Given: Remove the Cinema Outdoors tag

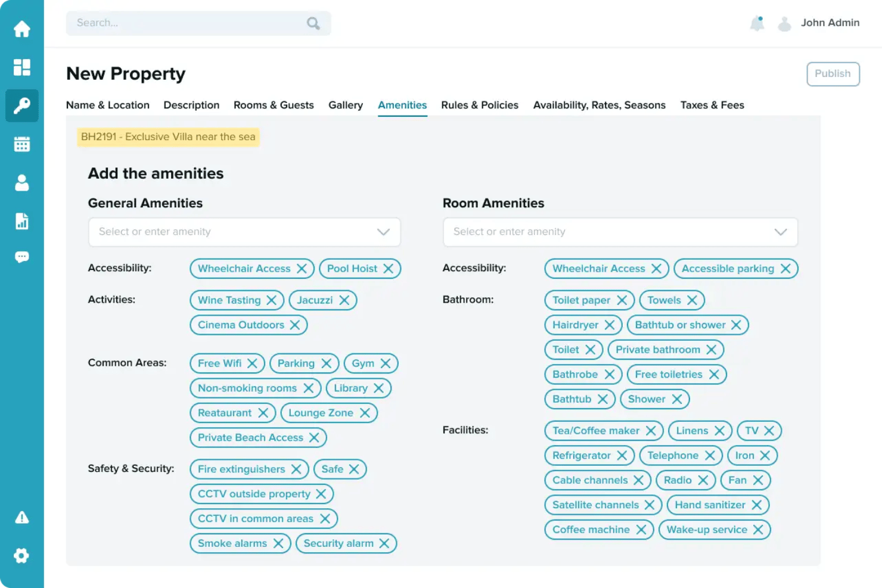Looking at the screenshot, I should (x=295, y=325).
